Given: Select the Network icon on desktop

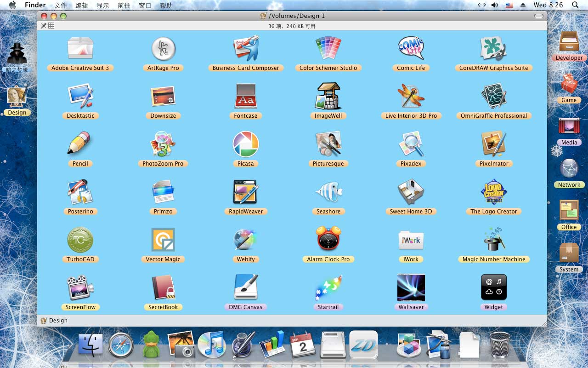Looking at the screenshot, I should (x=569, y=168).
